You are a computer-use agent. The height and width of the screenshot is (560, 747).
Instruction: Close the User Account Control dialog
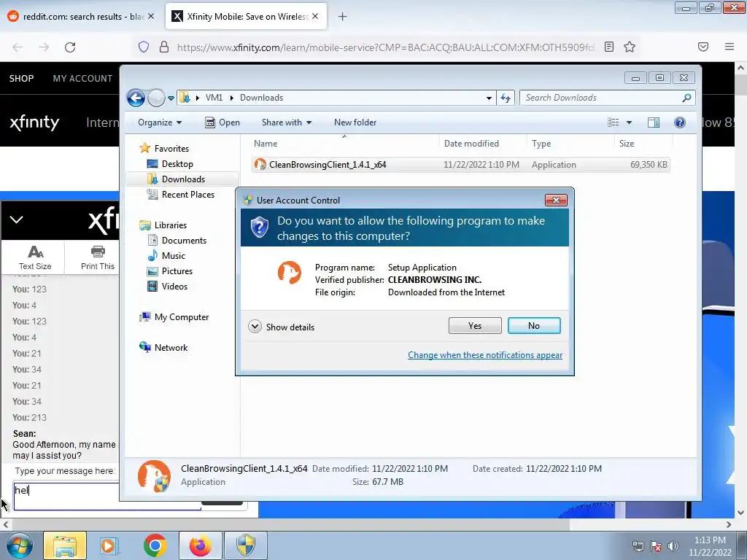(555, 200)
